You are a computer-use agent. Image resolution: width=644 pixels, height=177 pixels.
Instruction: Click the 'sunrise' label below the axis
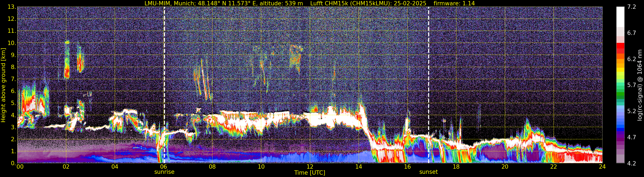tap(164, 172)
